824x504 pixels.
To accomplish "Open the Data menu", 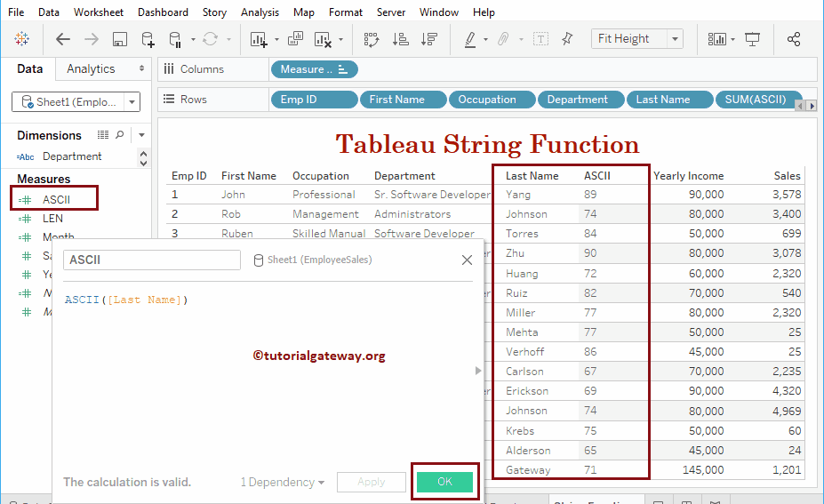I will tap(48, 12).
